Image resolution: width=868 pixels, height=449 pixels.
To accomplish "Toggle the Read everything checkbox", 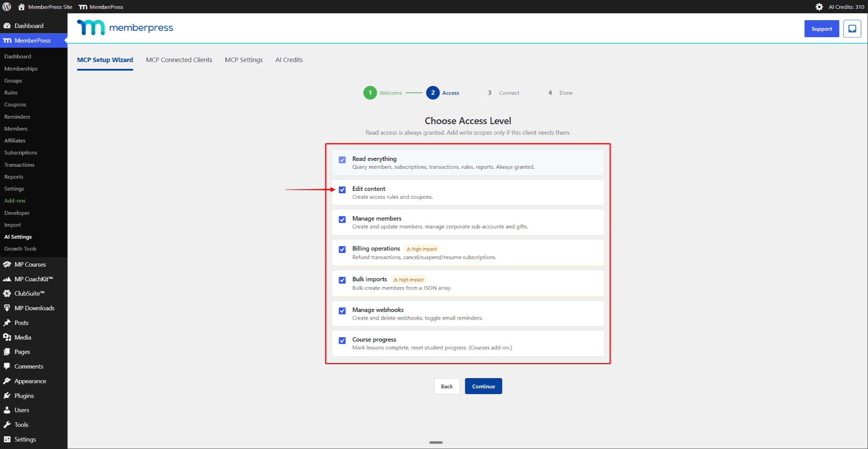I will (342, 160).
